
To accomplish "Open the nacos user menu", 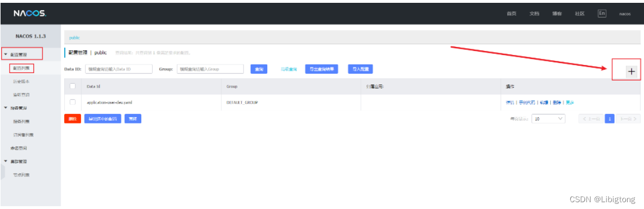I will [625, 14].
